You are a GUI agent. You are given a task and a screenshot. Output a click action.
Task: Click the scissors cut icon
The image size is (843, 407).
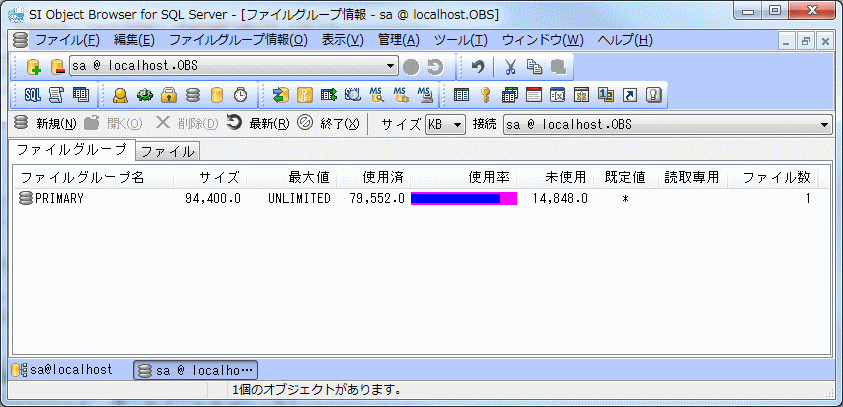click(510, 67)
